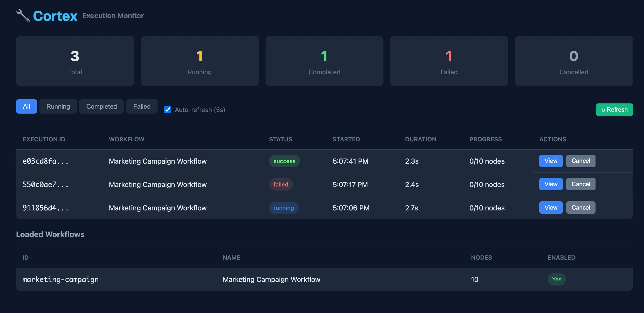Cancel execution e03cd8fa
644x313 pixels.
pyautogui.click(x=581, y=161)
